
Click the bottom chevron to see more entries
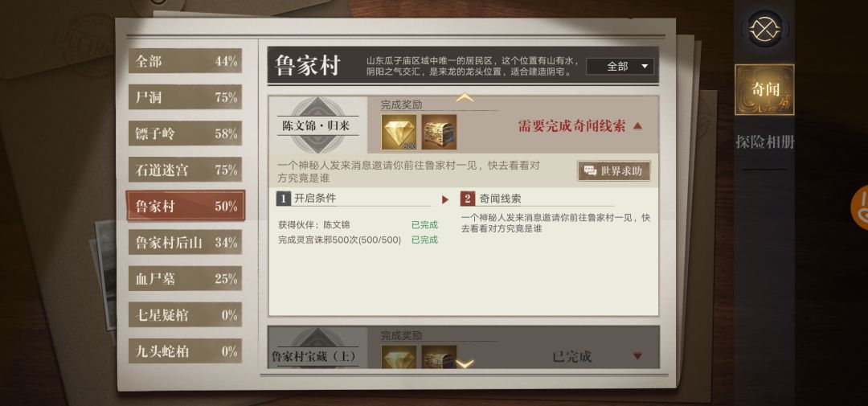pyautogui.click(x=465, y=364)
